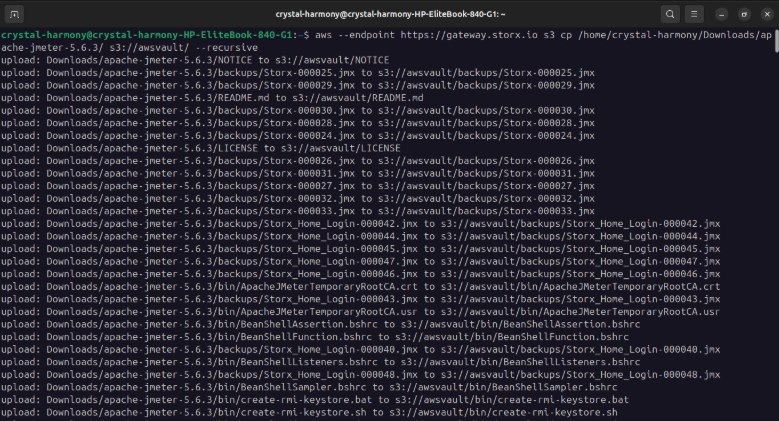This screenshot has width=779, height=421.
Task: Click the Storx-000028.jmx upload line
Action: (298, 123)
